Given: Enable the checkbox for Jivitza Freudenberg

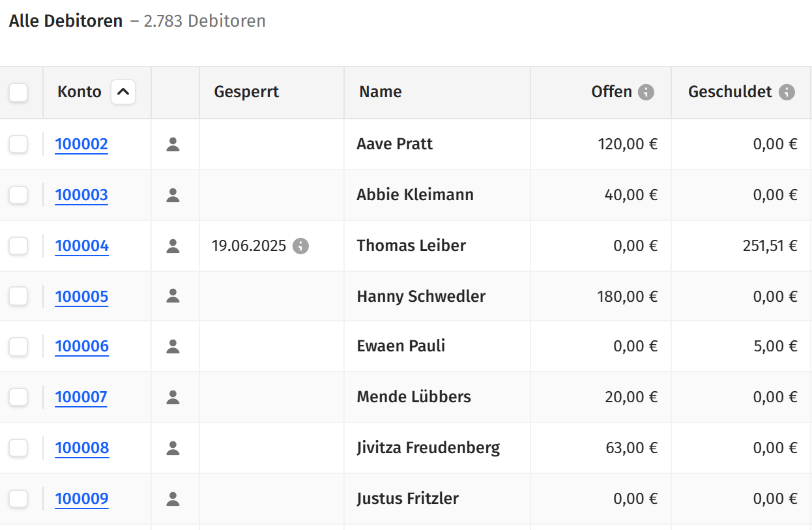Looking at the screenshot, I should 18,448.
